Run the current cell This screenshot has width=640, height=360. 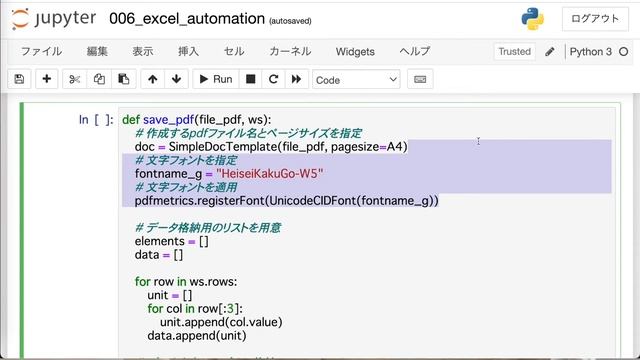pyautogui.click(x=216, y=79)
